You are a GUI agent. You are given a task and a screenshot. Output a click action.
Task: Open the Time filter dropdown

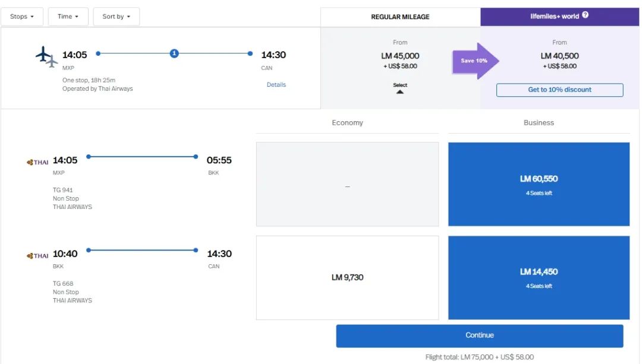tap(68, 17)
